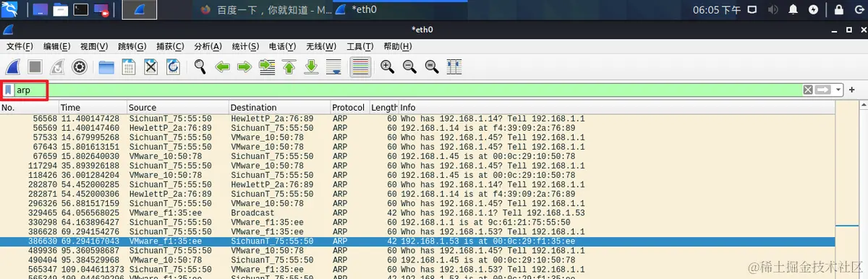The image size is (868, 279).
Task: Zoom out the packet text
Action: click(409, 67)
